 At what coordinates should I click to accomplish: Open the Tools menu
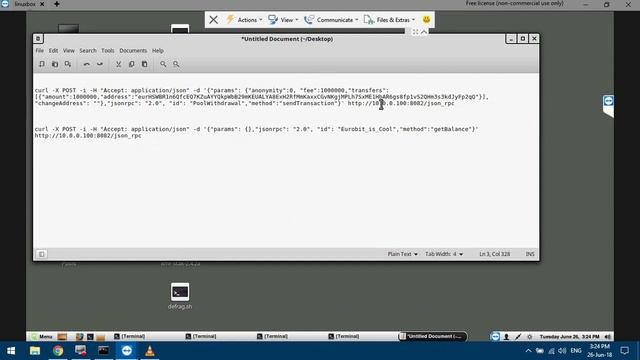click(108, 51)
